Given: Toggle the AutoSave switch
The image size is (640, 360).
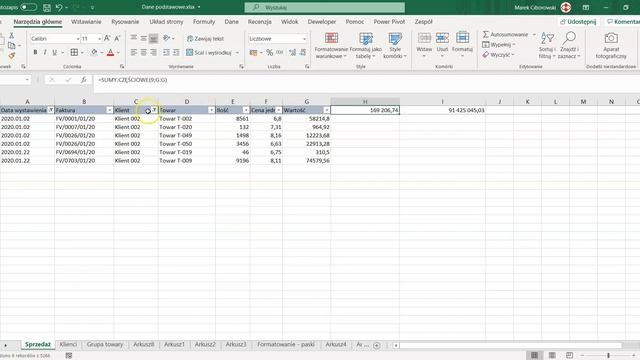Looking at the screenshot, I should [x=28, y=7].
